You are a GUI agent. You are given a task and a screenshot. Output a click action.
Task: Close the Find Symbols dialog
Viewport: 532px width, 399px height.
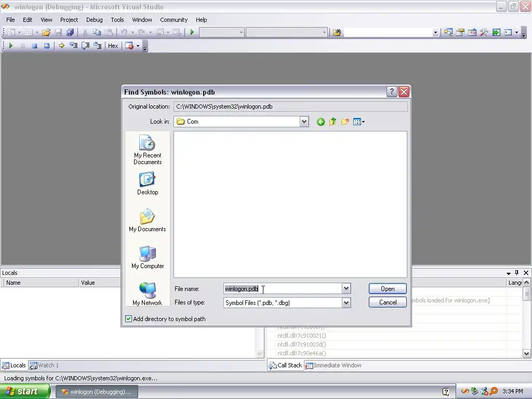(404, 91)
